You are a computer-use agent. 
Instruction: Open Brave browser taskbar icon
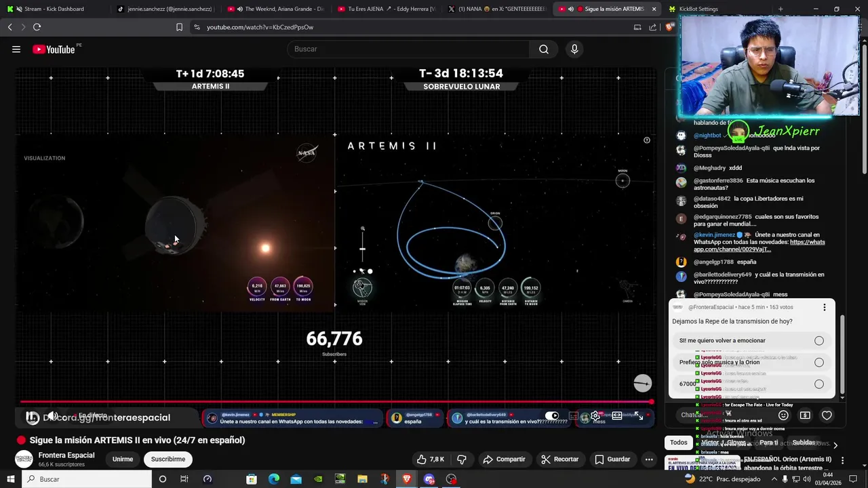406,479
